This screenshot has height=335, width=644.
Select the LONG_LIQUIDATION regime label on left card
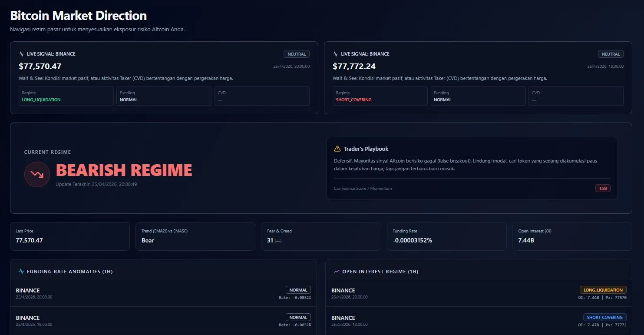41,100
